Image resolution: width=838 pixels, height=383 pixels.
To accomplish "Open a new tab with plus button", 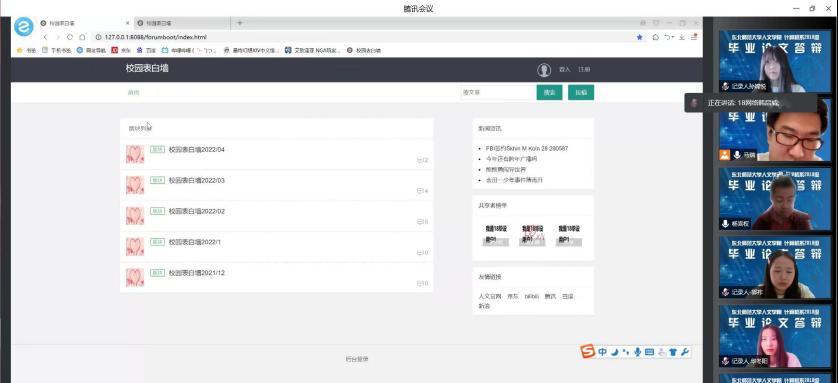I will click(x=239, y=23).
